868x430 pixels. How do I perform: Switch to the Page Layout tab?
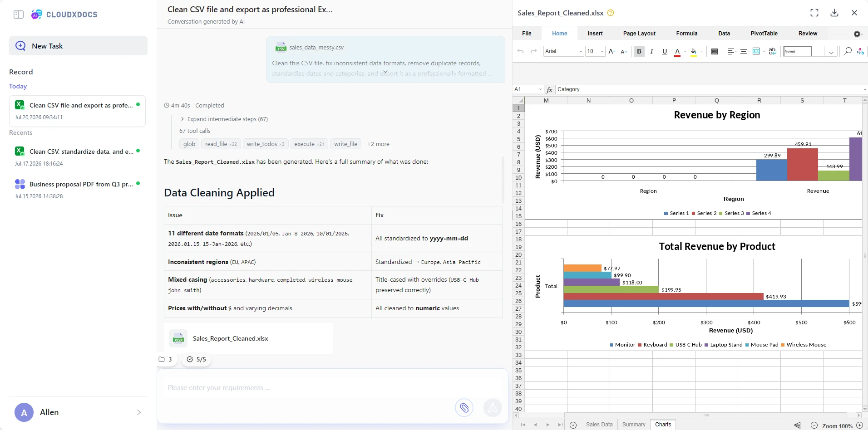click(x=639, y=34)
